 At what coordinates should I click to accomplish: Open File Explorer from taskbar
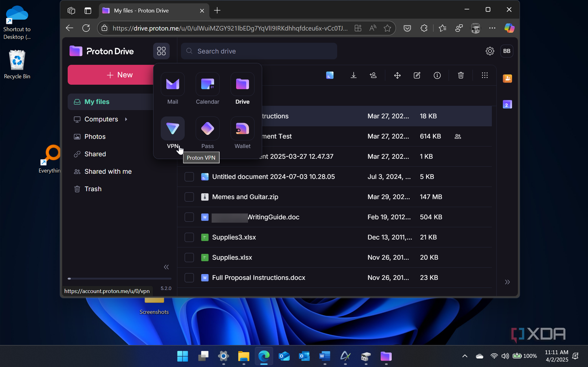[x=244, y=356]
